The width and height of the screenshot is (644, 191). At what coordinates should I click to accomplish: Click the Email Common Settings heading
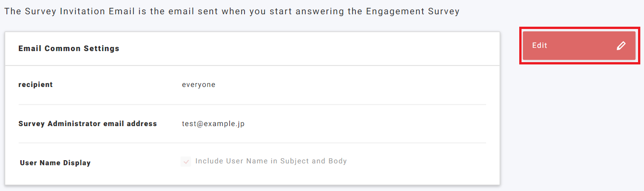69,48
